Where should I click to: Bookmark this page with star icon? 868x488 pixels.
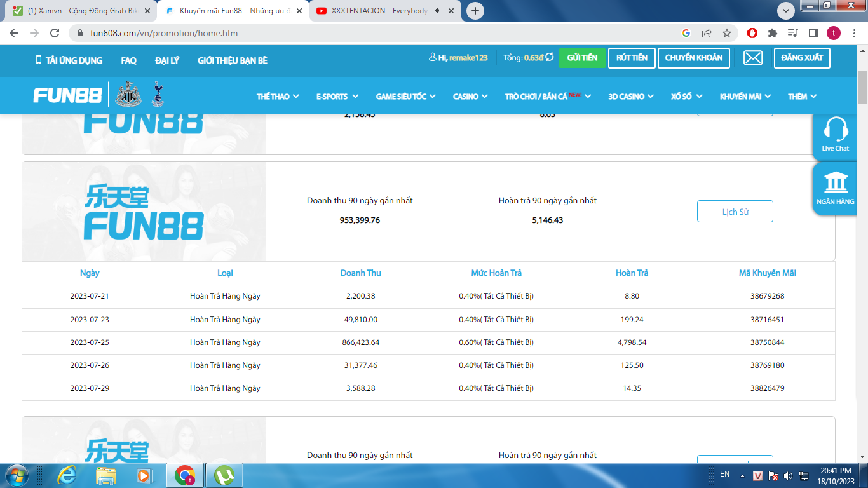coord(727,33)
